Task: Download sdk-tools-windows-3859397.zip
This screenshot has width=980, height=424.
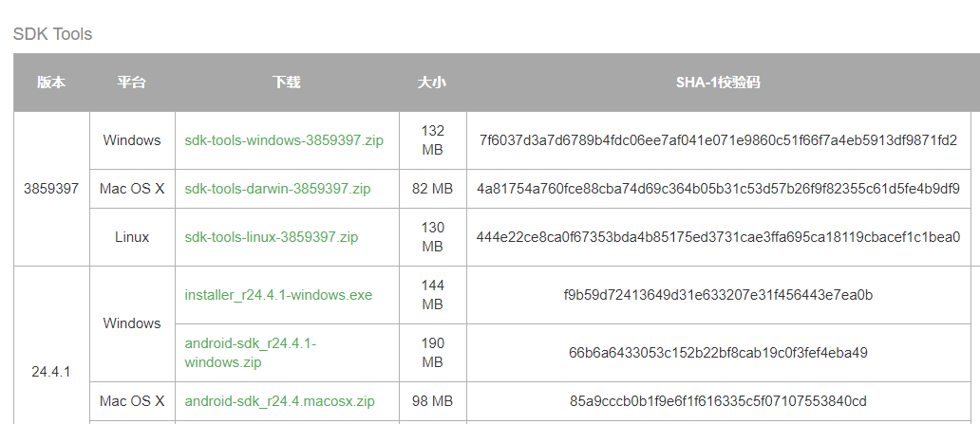Action: point(284,140)
